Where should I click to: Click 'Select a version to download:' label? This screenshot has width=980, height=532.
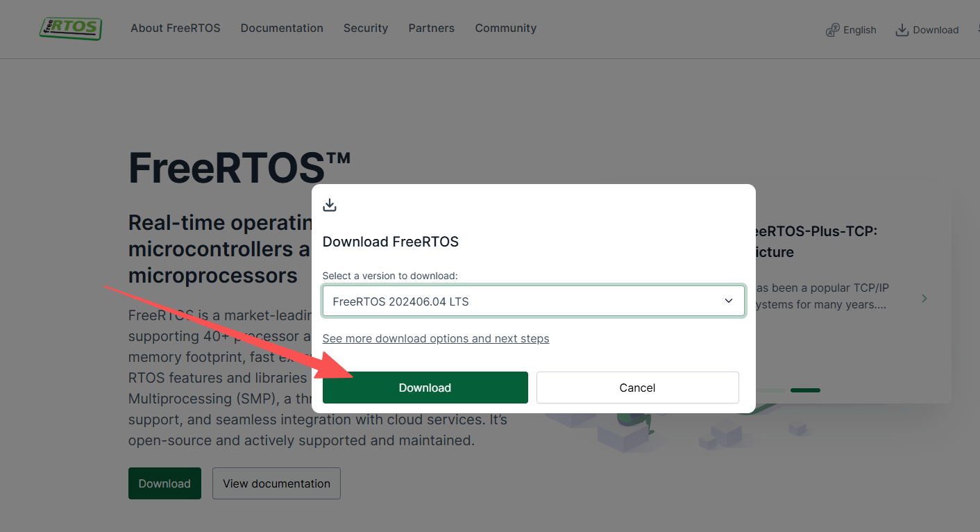click(x=390, y=276)
